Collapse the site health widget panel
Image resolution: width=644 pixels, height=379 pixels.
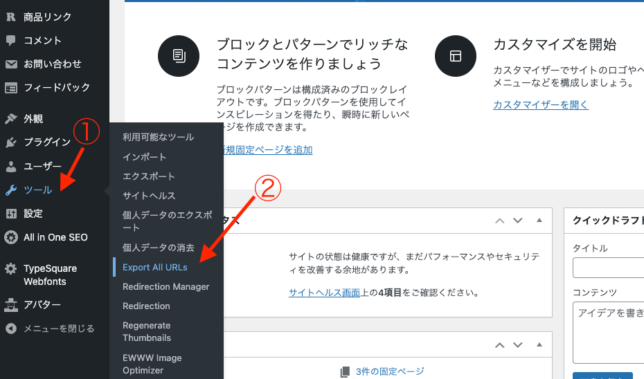coord(539,221)
